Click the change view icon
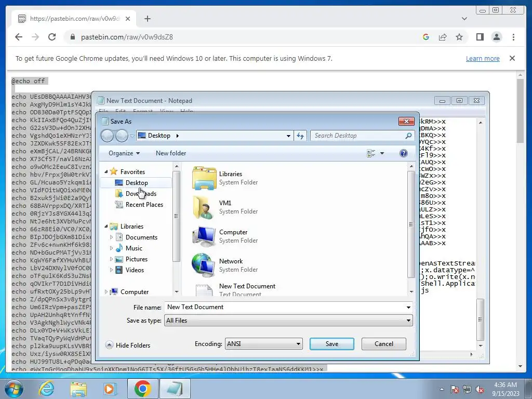The image size is (532, 399). (371, 153)
